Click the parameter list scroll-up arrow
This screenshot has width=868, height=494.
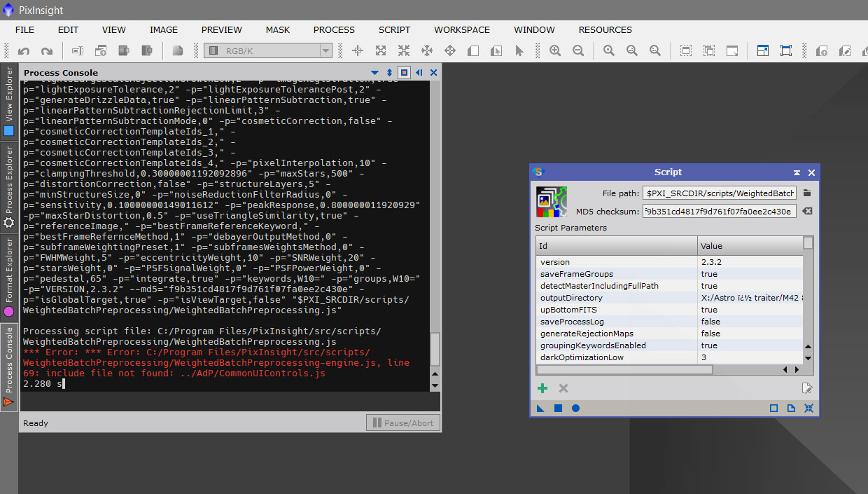tap(808, 346)
